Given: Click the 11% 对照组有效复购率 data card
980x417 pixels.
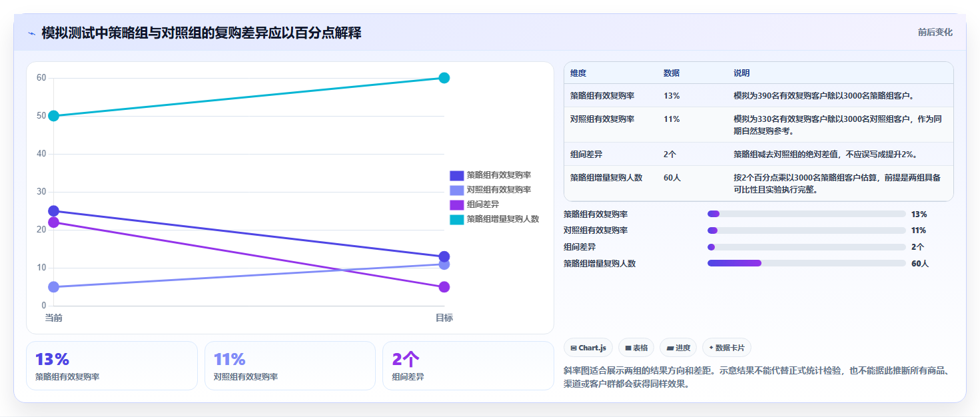Looking at the screenshot, I should (x=290, y=366).
